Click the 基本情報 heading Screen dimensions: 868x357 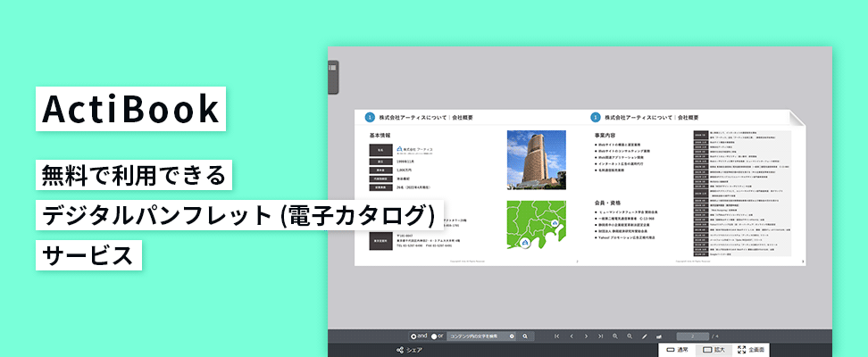tap(380, 135)
